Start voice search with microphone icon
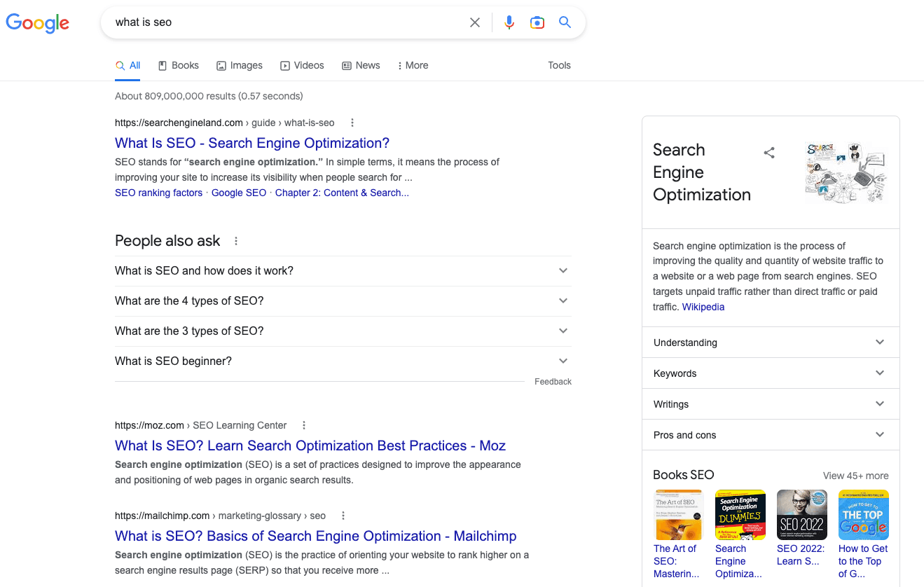 point(509,22)
